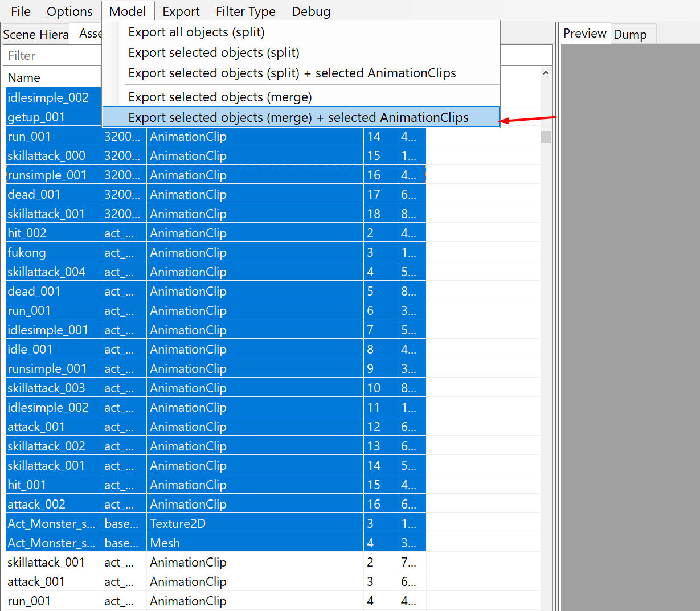Screen dimensions: 700x611
Task: Open the Export menu
Action: tap(181, 11)
